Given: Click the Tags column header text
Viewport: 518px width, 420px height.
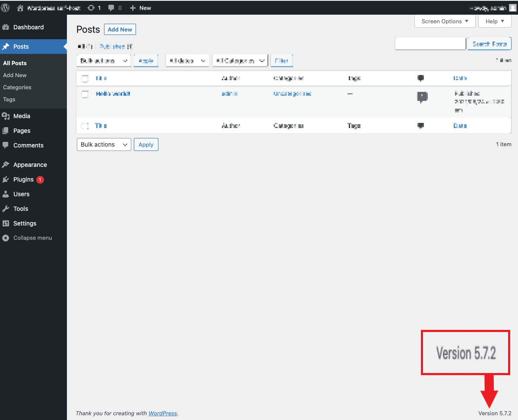Looking at the screenshot, I should pos(354,78).
